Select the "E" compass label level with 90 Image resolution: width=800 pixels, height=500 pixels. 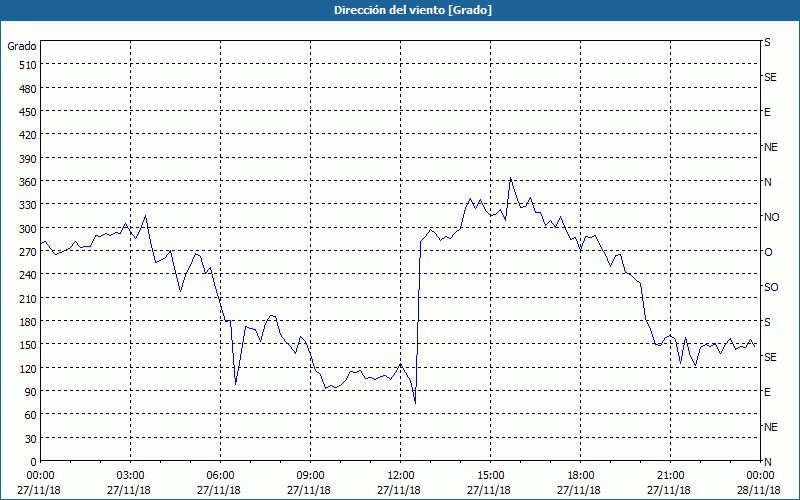coord(767,392)
